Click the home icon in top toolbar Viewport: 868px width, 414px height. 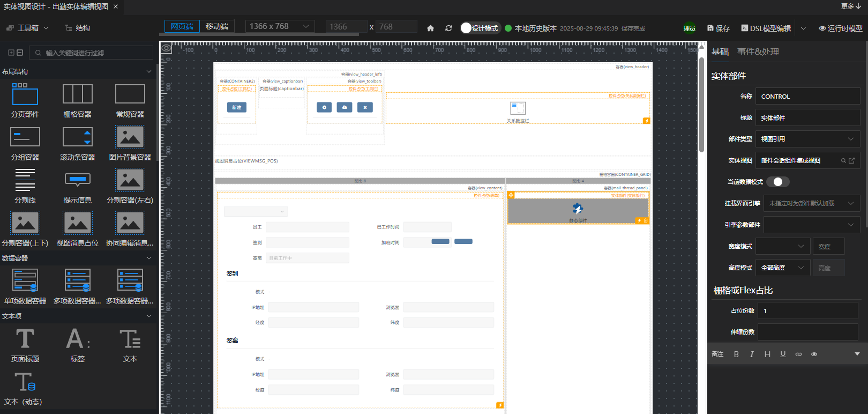(430, 28)
